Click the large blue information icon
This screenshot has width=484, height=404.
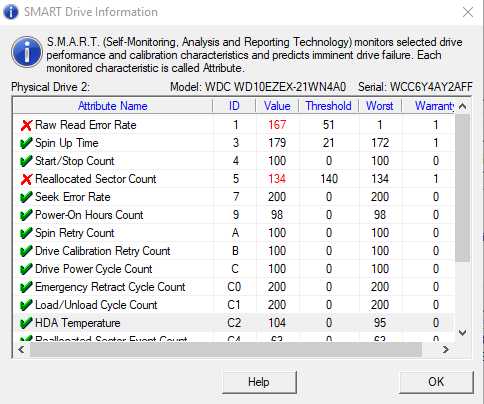(27, 52)
